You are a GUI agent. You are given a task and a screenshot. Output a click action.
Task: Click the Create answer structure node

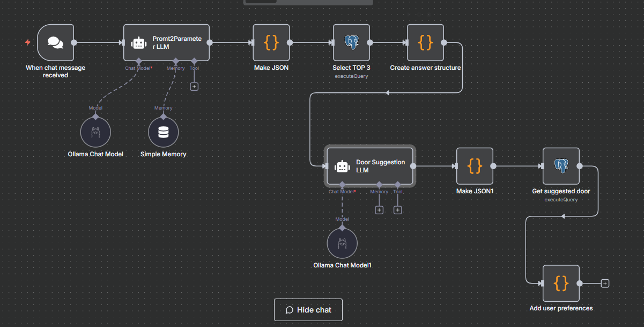[x=425, y=42]
